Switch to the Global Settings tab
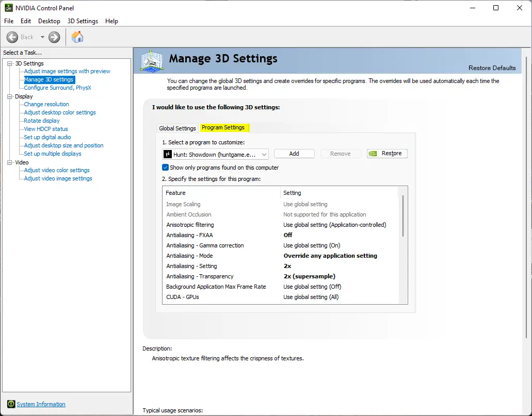 click(x=178, y=128)
